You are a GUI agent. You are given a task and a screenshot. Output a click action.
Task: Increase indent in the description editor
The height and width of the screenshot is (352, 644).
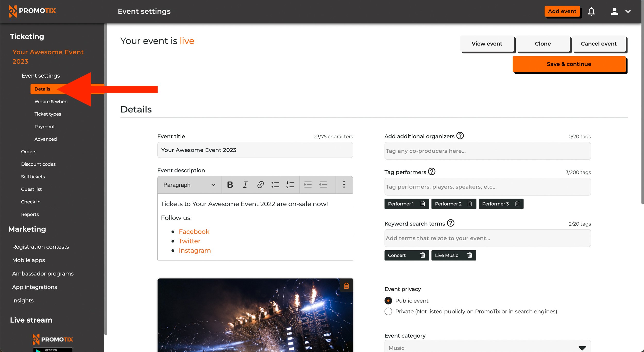coord(308,185)
